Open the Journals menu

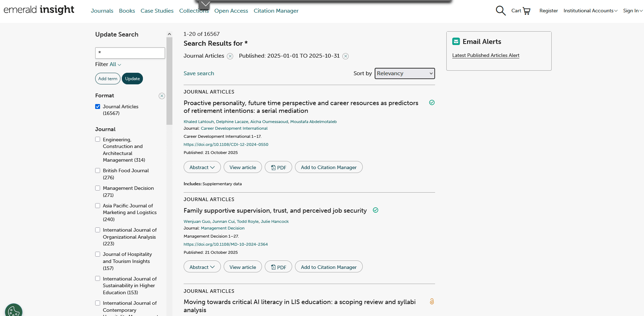point(102,11)
